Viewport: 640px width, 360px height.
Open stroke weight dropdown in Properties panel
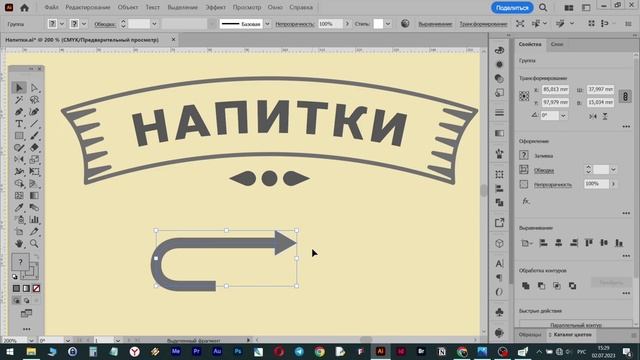(613, 169)
